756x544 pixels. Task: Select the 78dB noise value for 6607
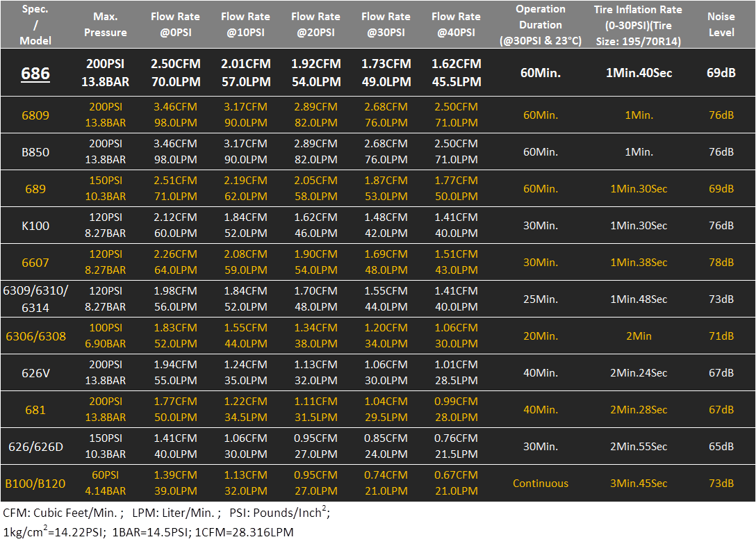coord(721,263)
